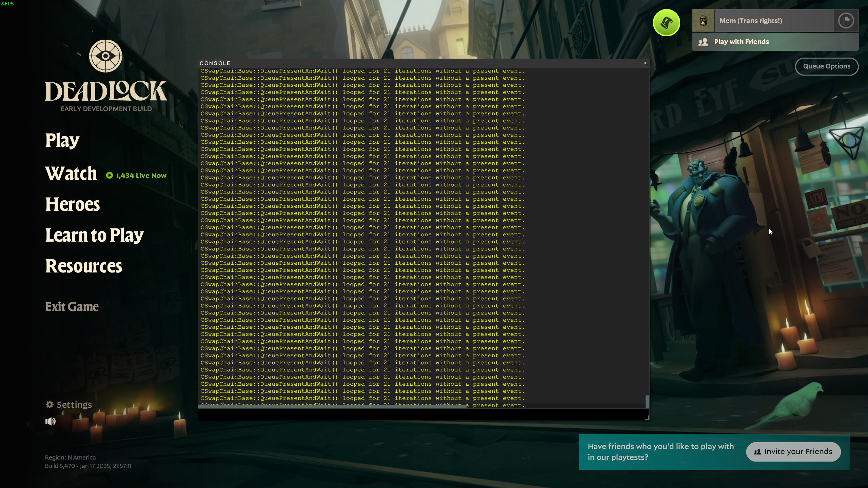The image size is (868, 488).
Task: Open the Watch menu
Action: (x=71, y=174)
